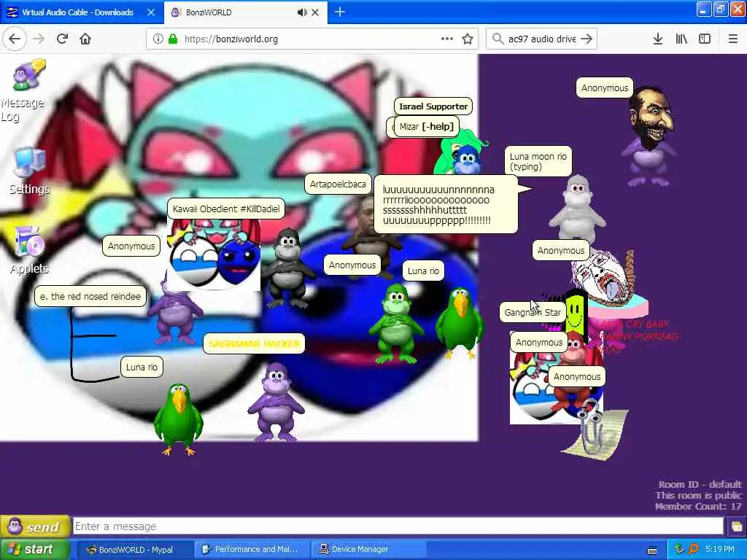Click the green Bonzi under Luna rio

pyautogui.click(x=396, y=323)
